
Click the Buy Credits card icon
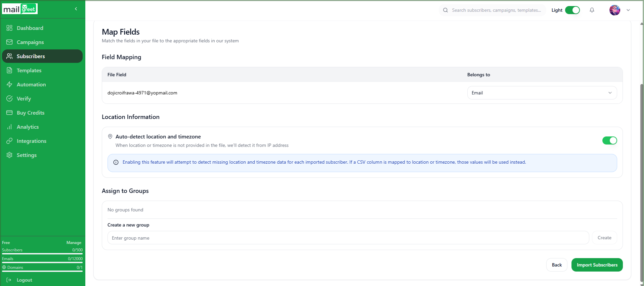9,113
